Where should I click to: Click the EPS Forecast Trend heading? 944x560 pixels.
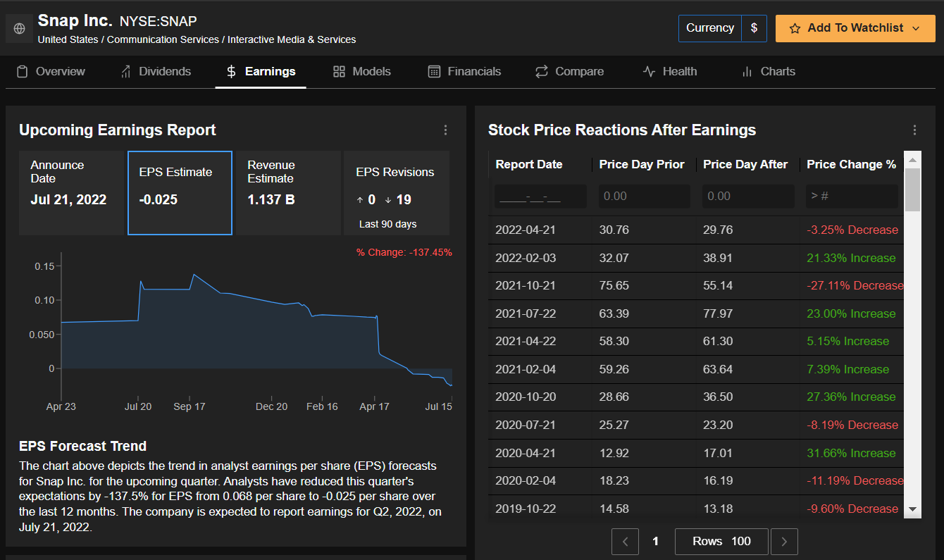pyautogui.click(x=83, y=446)
